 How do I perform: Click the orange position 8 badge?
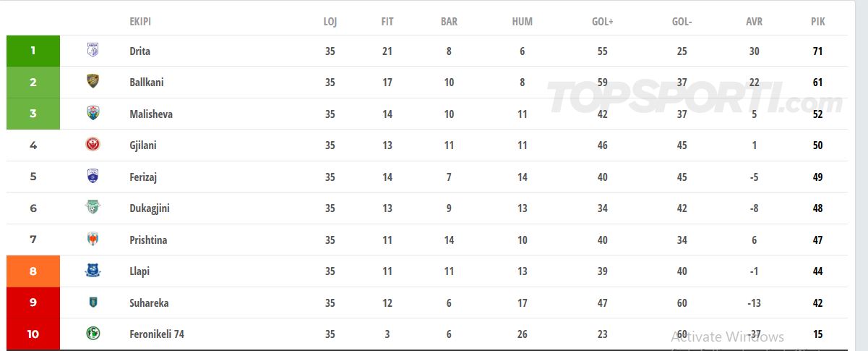[33, 271]
